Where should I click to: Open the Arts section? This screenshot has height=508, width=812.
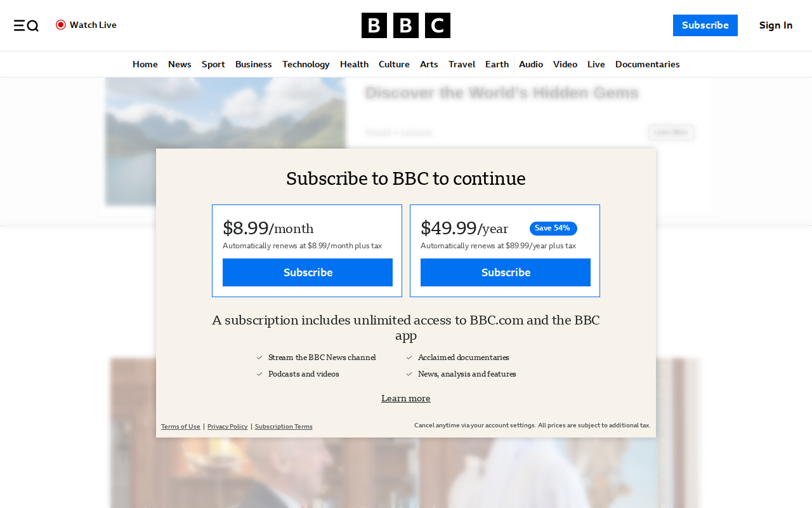click(x=429, y=64)
